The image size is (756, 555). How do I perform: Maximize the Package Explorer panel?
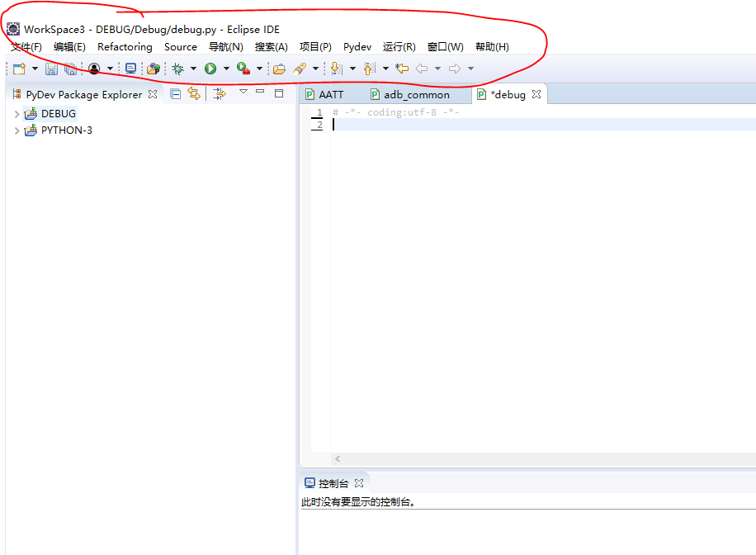coord(279,93)
